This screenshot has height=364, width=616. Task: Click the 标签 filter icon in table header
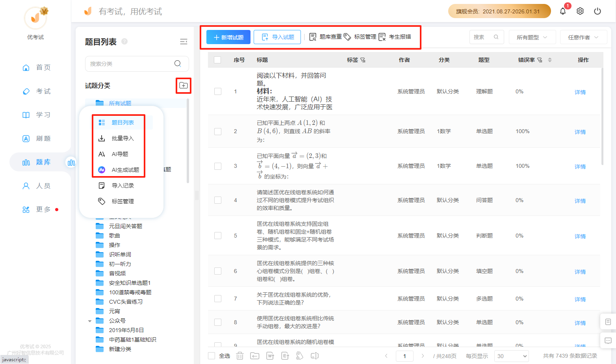(x=363, y=60)
